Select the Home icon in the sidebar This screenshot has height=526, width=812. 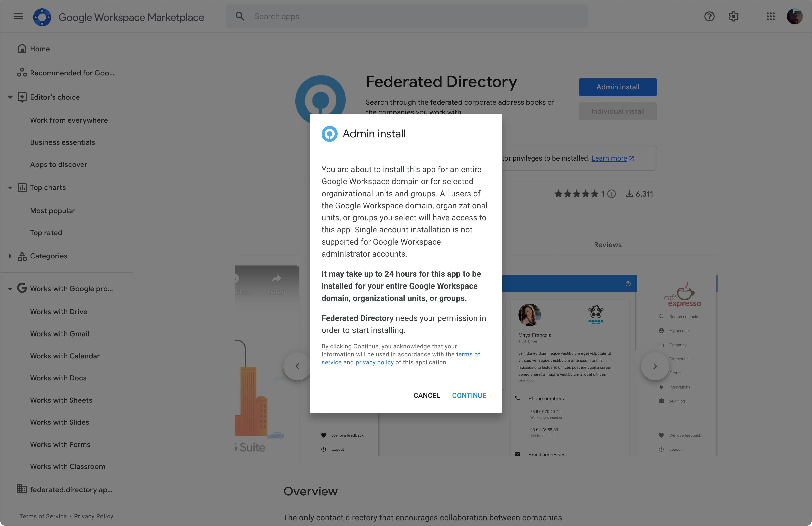(x=22, y=48)
